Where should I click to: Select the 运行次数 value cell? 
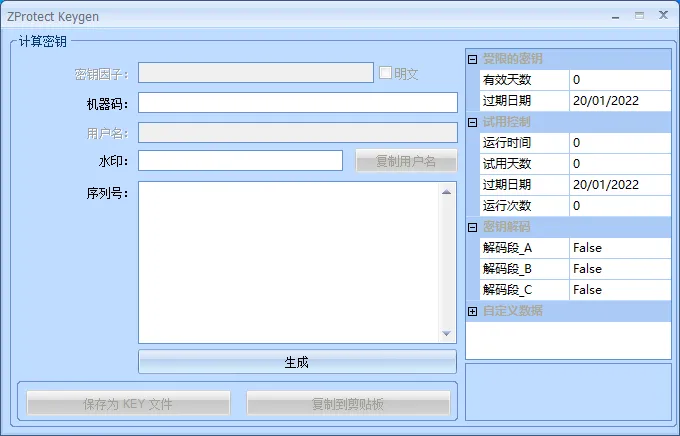pyautogui.click(x=620, y=206)
